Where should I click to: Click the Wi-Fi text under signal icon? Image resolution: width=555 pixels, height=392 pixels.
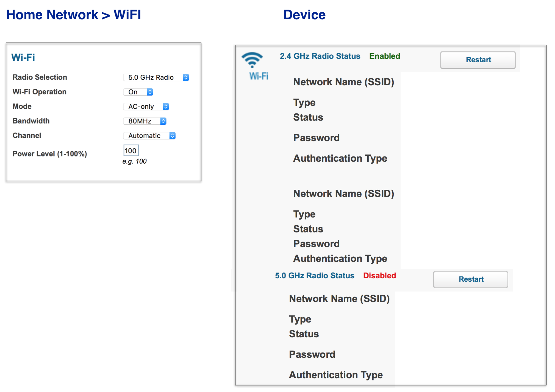click(x=259, y=76)
